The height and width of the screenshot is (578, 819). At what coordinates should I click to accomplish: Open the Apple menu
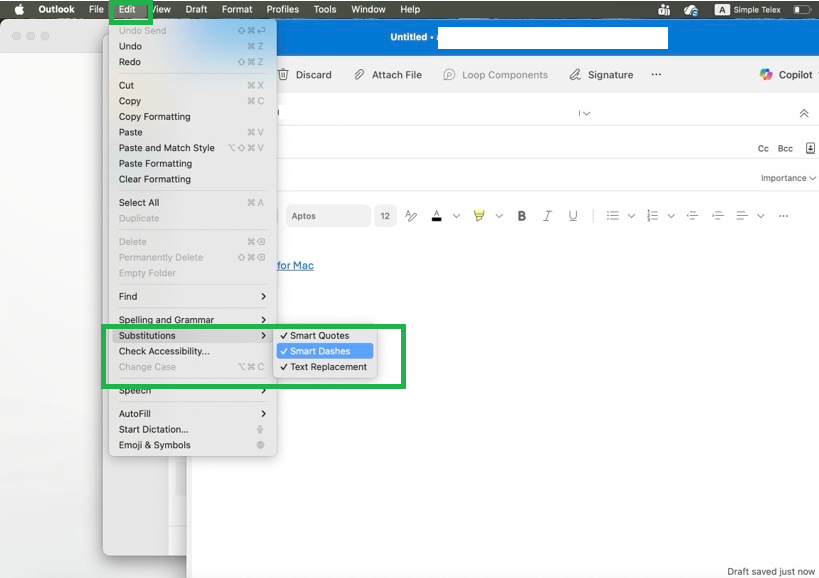tap(19, 9)
